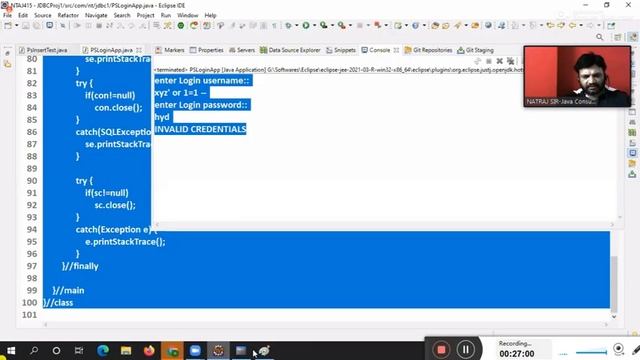Open the Source menu
The height and width of the screenshot is (360, 640).
tap(43, 15)
